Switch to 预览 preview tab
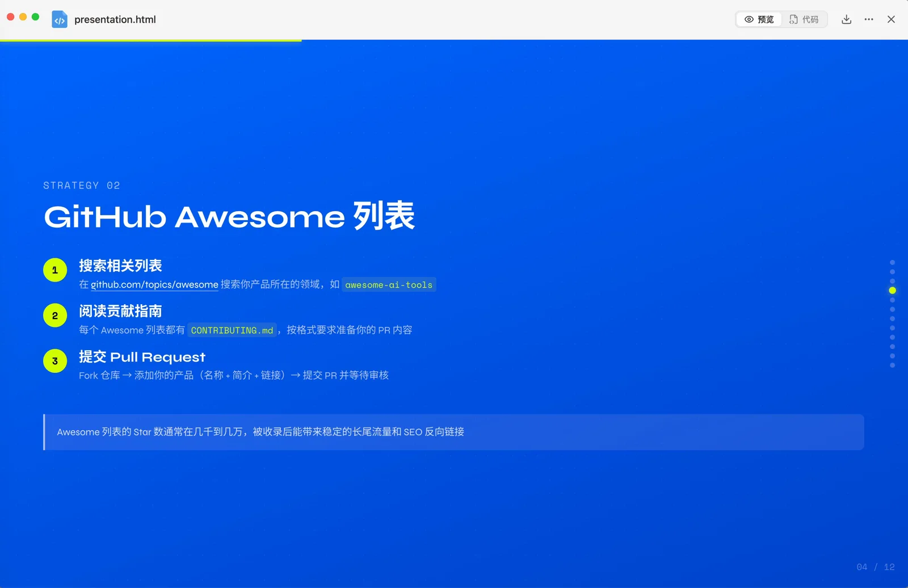 click(759, 19)
